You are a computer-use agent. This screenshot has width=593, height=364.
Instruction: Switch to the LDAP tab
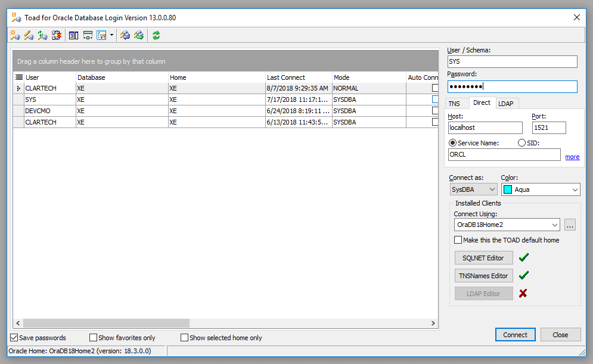(505, 104)
